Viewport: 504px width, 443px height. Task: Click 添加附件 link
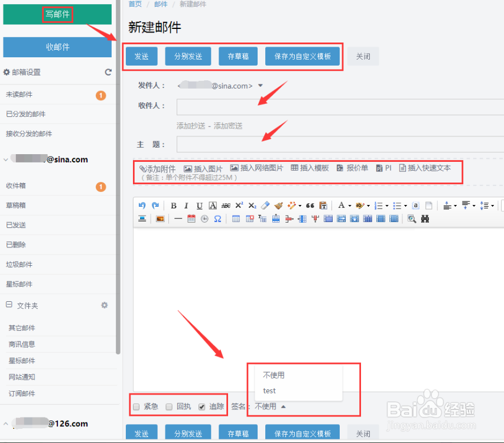pyautogui.click(x=158, y=169)
